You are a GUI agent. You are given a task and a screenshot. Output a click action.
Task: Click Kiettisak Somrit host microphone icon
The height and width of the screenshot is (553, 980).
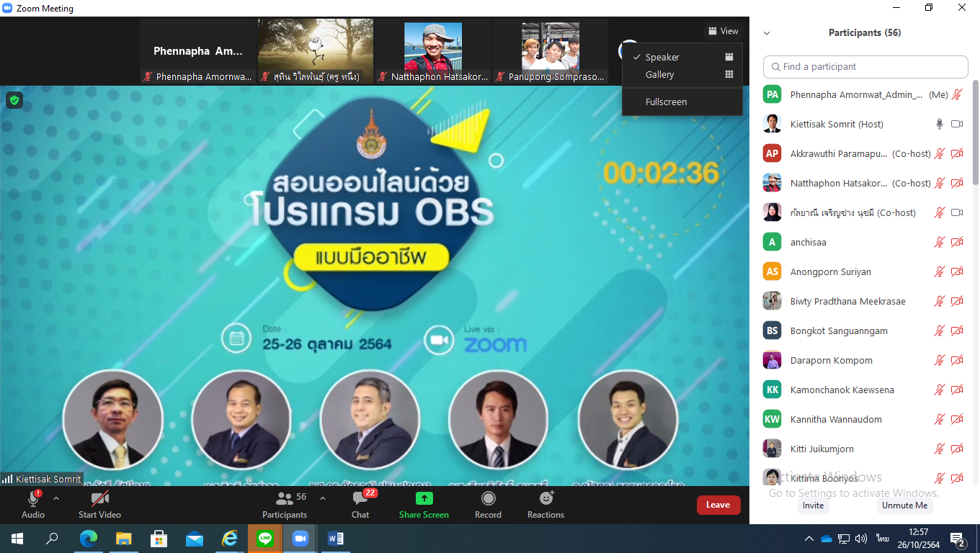[940, 124]
